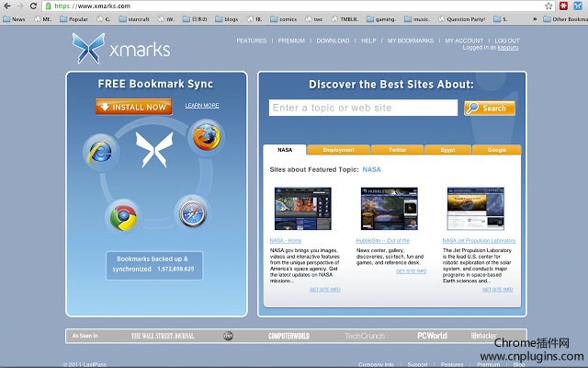Open the NASA - Home site thumbnail
Screen dimensions: 588x368
[303, 209]
